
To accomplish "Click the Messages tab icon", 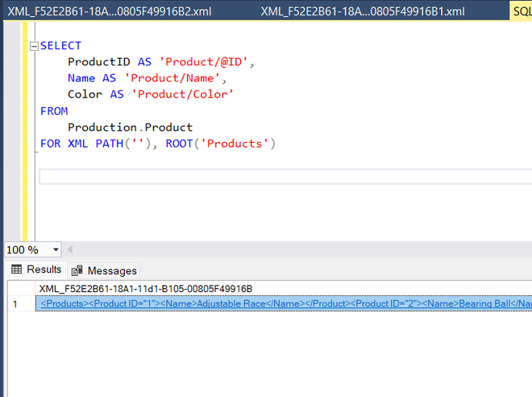I will coord(77,270).
